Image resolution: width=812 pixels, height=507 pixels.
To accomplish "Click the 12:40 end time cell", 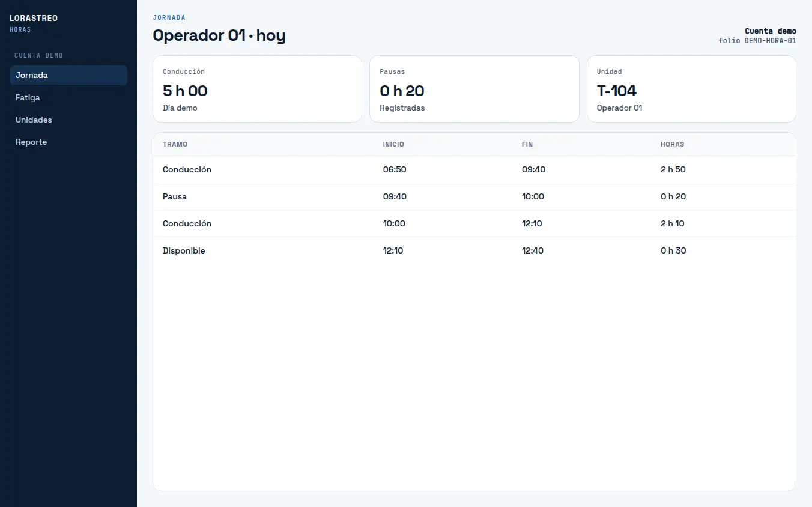I will (x=533, y=251).
